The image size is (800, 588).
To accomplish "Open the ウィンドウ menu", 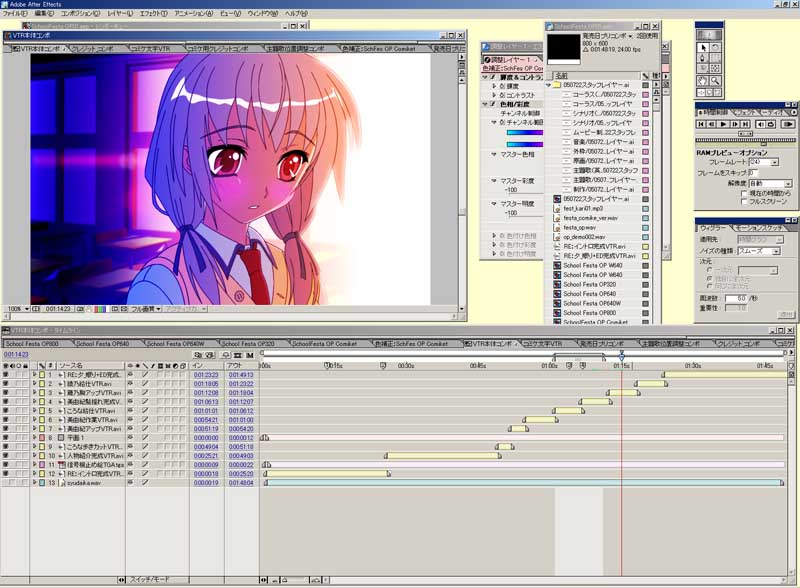I will coord(262,13).
